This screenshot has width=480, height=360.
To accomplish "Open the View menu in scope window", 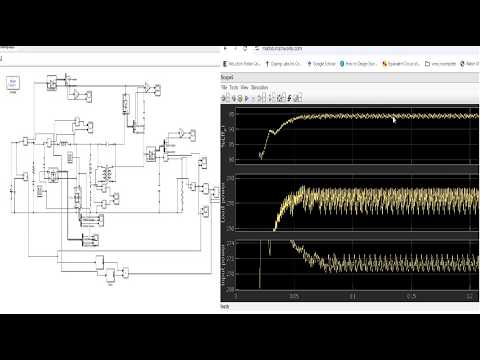I will coord(245,87).
